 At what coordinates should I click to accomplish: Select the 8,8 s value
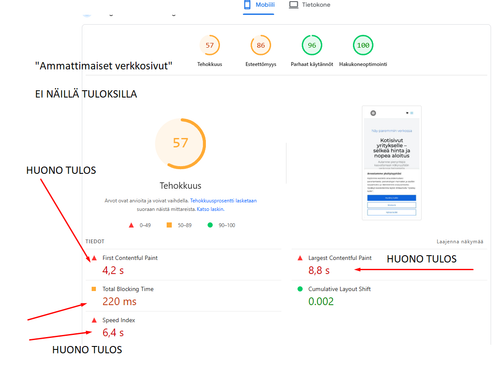[x=319, y=270]
